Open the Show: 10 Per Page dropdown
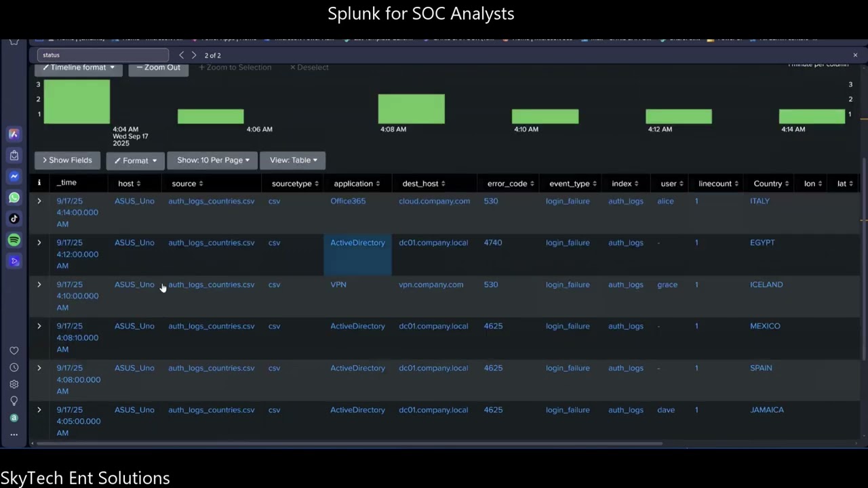868x488 pixels. point(213,160)
